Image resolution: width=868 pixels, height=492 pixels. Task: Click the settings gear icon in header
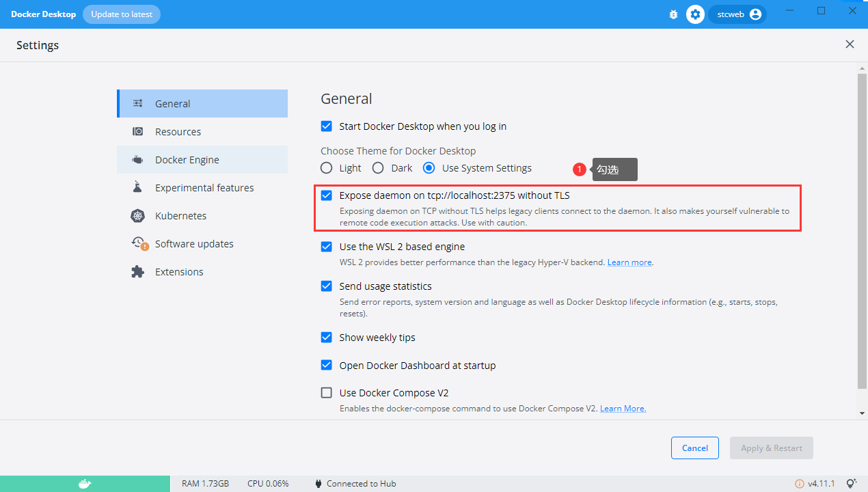coord(695,14)
